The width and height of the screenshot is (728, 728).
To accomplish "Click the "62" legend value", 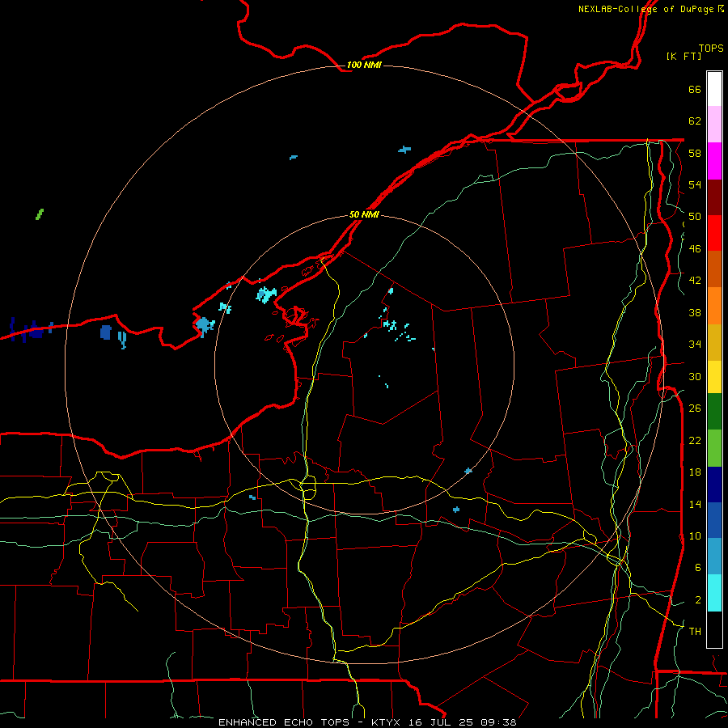I will (x=695, y=121).
